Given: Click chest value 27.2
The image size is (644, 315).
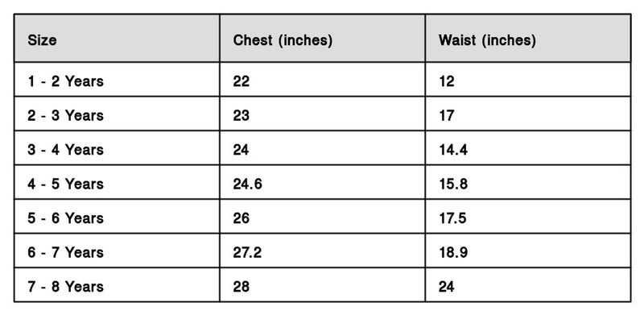Looking at the screenshot, I should (x=247, y=252).
